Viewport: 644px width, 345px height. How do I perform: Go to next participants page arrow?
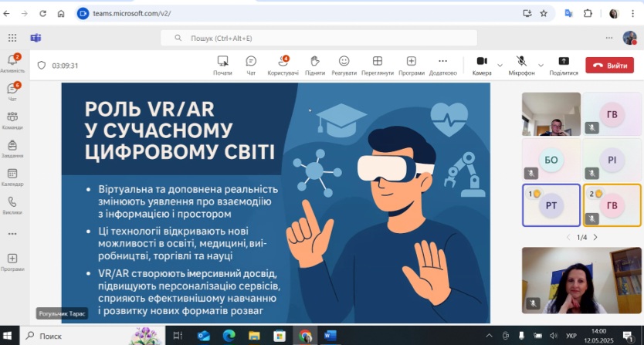tap(595, 237)
